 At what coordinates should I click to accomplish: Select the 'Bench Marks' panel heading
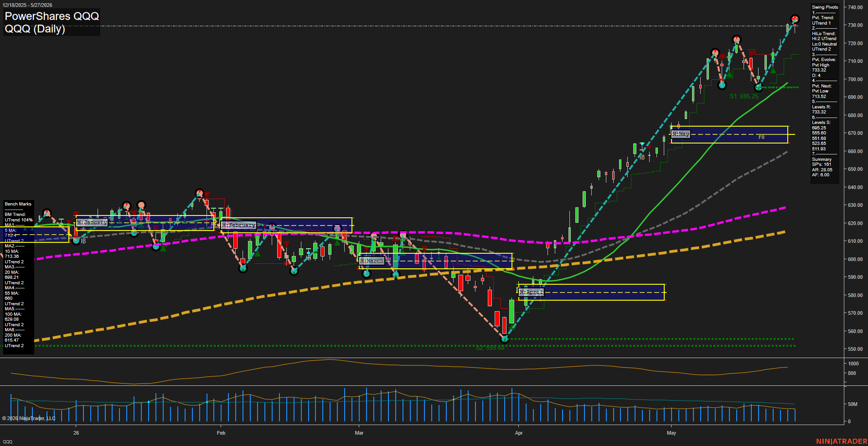18,204
